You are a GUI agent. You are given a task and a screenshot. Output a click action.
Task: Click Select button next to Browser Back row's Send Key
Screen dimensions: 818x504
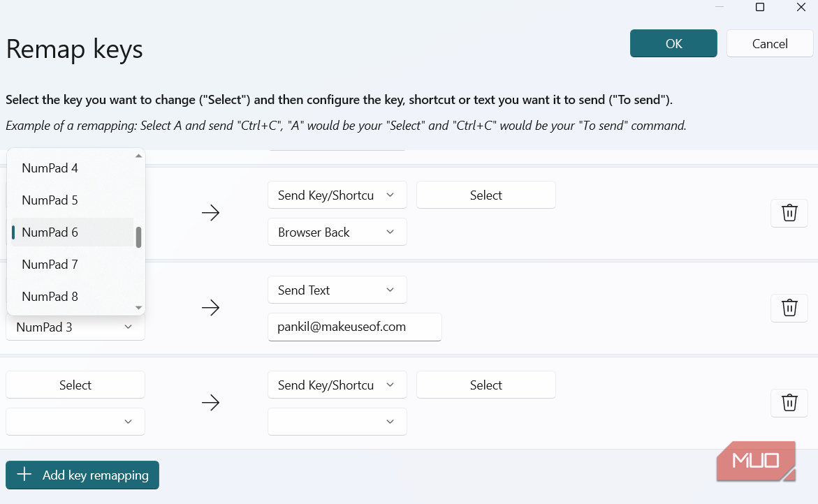coord(485,195)
